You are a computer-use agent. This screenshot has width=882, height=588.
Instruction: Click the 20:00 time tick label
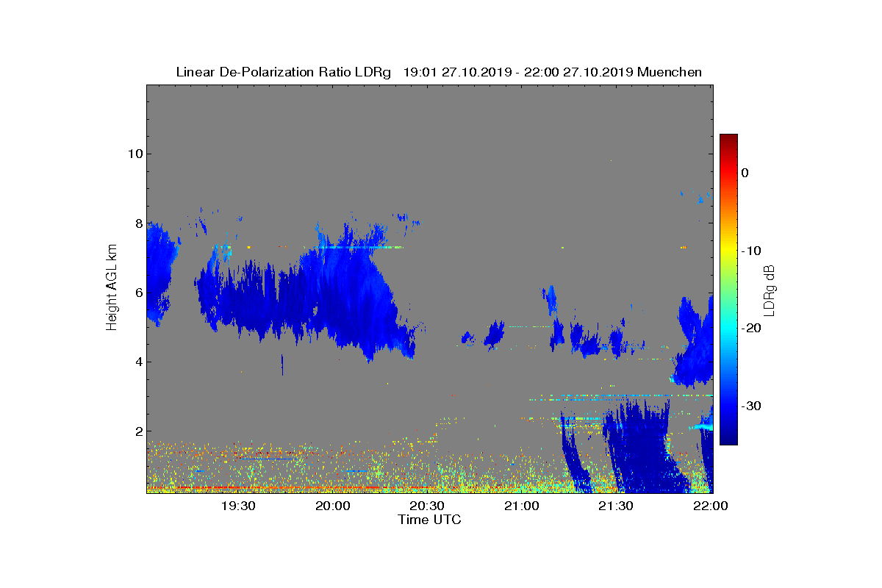pos(333,506)
